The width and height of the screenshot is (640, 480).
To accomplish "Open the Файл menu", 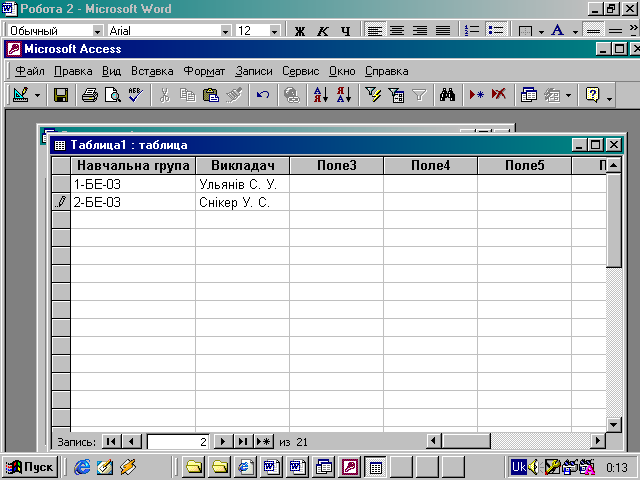I will pos(29,71).
